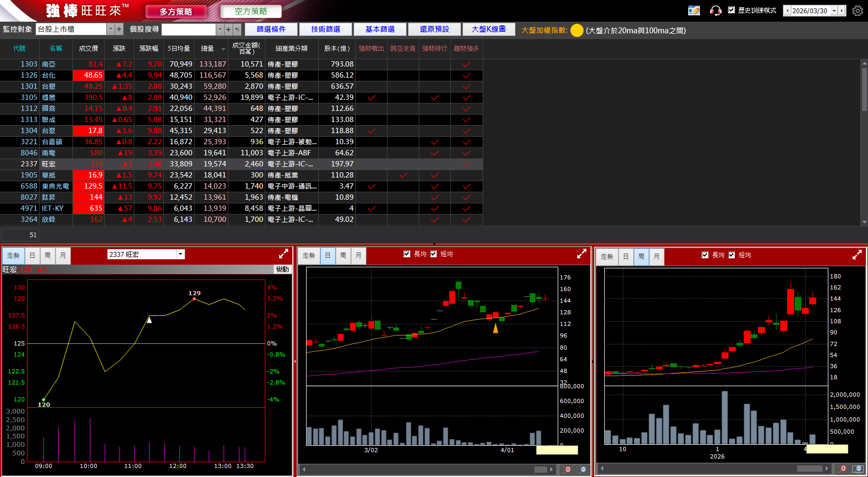Image resolution: width=868 pixels, height=477 pixels.
Task: Click stock table scrollbar down arrow
Action: (864, 222)
